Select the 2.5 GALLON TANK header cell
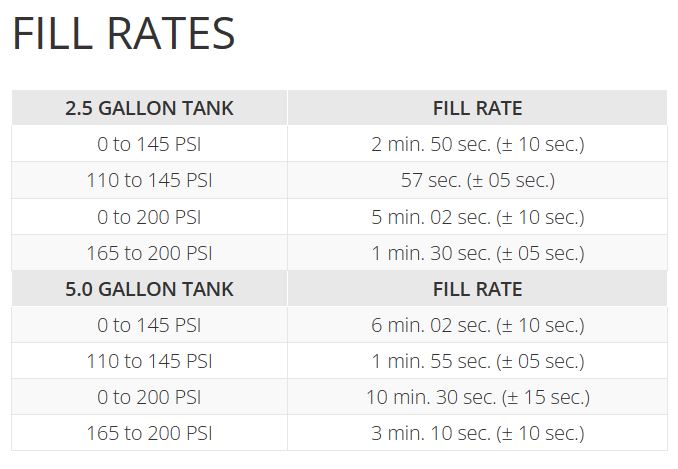Viewport: 678px width, 469px height. [149, 108]
